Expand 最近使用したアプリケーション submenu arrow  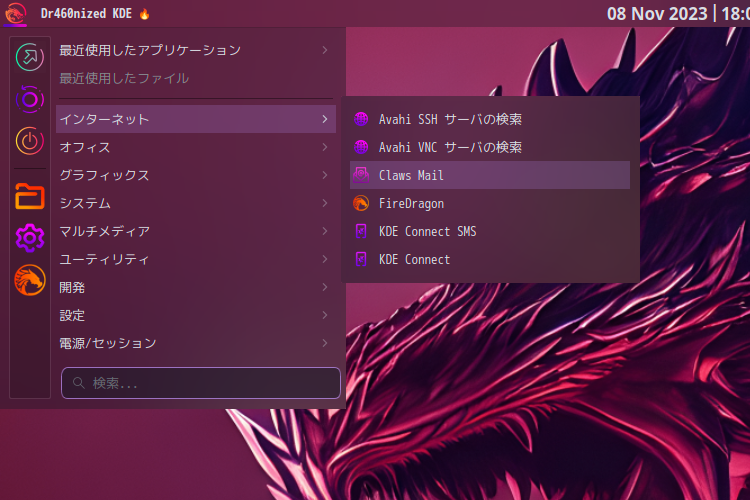pyautogui.click(x=325, y=50)
